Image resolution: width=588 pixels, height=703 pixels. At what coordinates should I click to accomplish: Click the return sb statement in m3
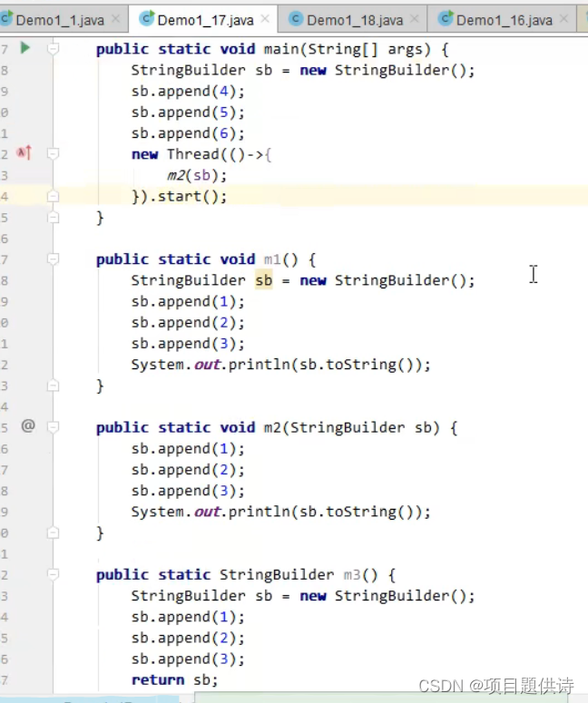coord(175,679)
